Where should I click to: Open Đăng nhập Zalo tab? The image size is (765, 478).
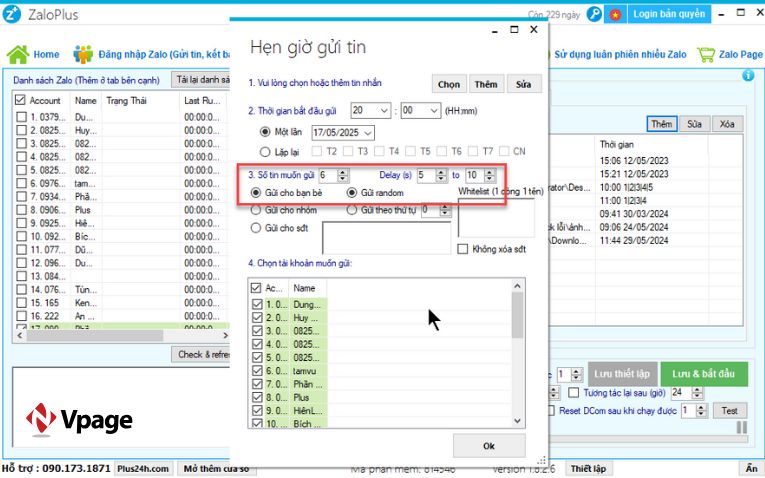pyautogui.click(x=164, y=55)
